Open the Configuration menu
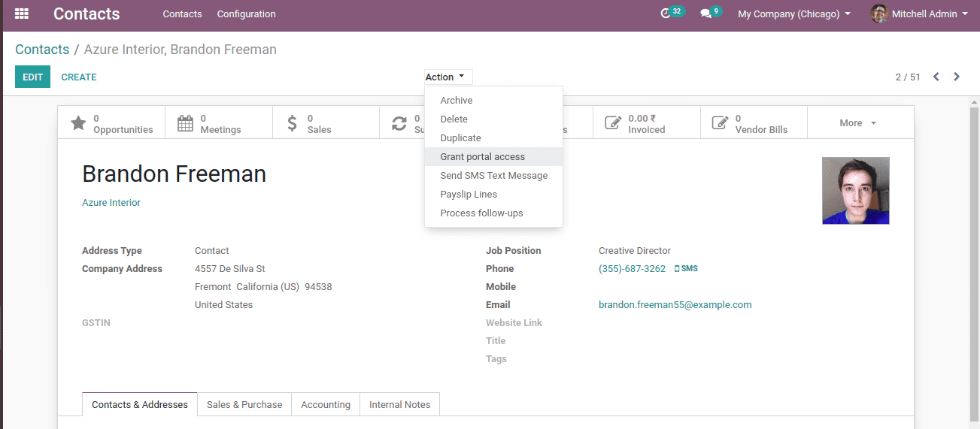980x429 pixels. (246, 14)
